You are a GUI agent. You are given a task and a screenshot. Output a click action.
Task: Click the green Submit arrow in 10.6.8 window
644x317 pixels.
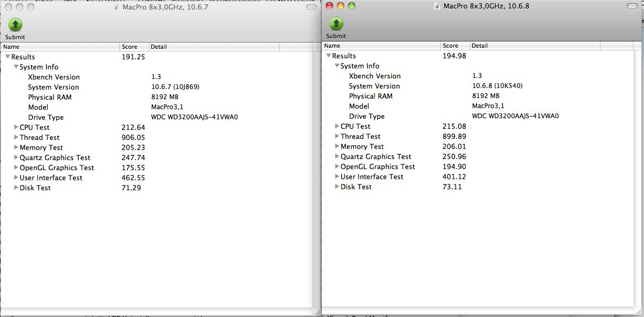pyautogui.click(x=336, y=23)
